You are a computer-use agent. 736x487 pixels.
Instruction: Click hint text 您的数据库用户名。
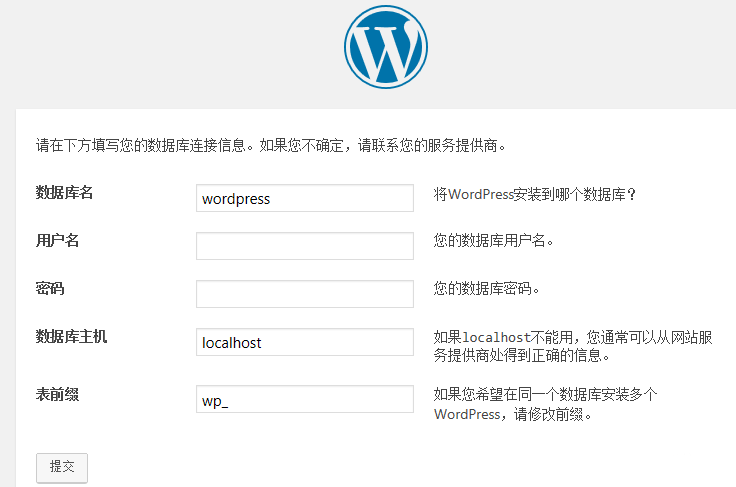coord(494,241)
